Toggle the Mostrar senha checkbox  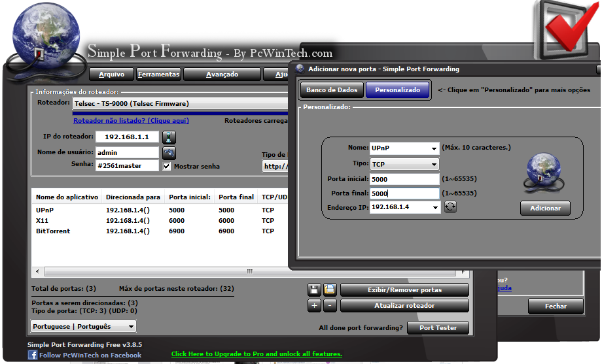167,167
